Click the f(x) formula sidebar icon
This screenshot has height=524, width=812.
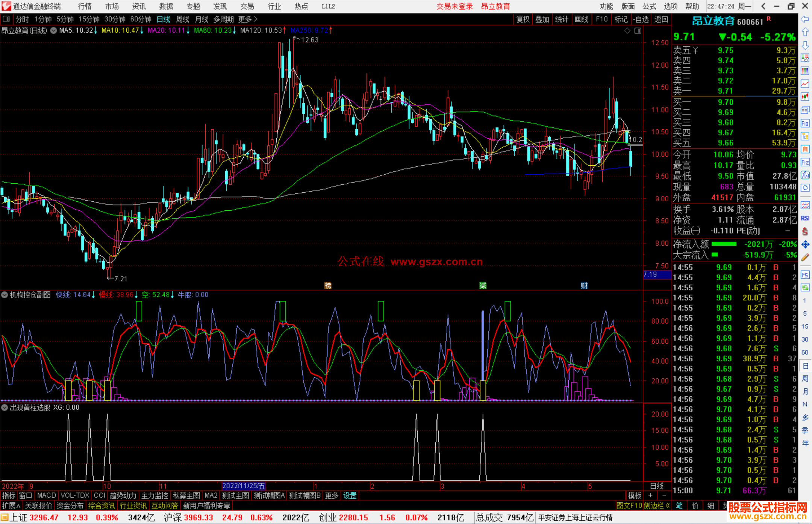tap(805, 175)
